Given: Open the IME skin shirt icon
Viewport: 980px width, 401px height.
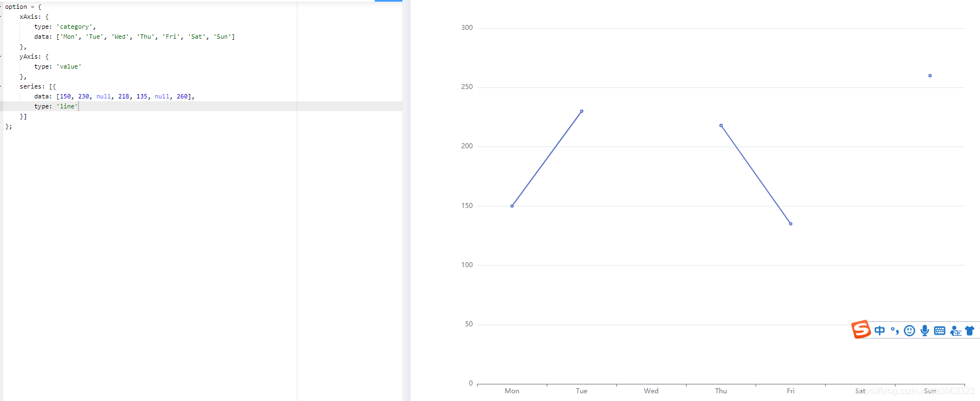Looking at the screenshot, I should [969, 331].
